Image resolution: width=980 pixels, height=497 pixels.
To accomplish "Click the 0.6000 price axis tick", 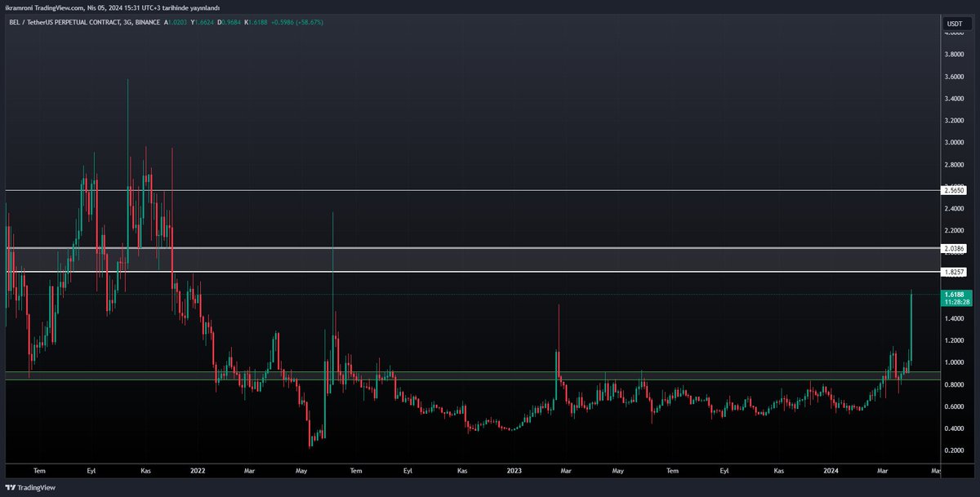I will (x=954, y=406).
